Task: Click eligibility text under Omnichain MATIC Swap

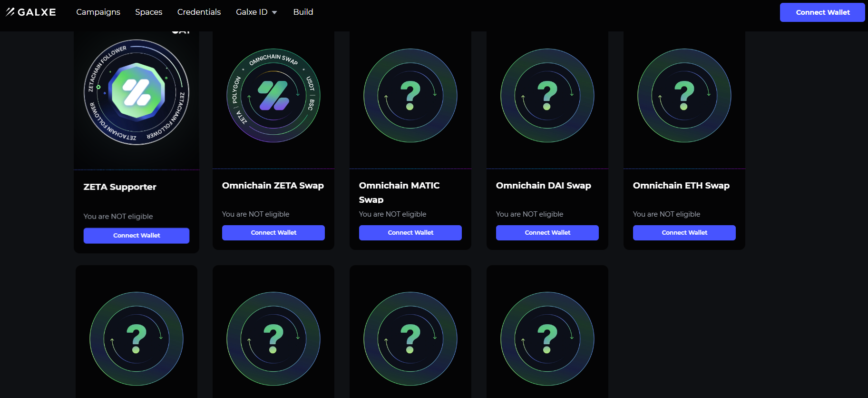Action: [392, 214]
